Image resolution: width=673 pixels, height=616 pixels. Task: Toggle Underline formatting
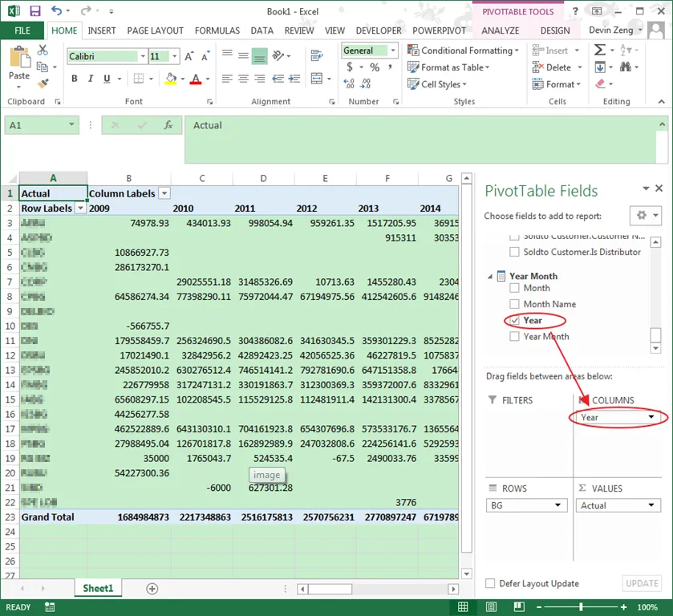107,78
